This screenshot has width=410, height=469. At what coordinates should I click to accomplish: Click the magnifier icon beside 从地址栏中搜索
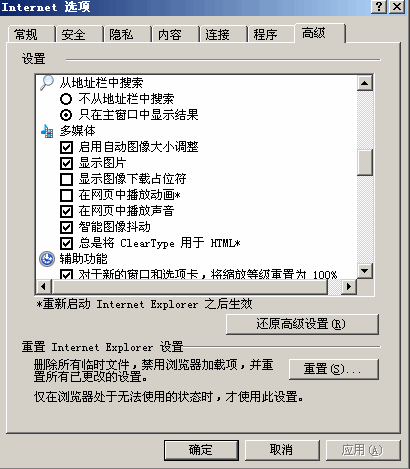tap(47, 83)
